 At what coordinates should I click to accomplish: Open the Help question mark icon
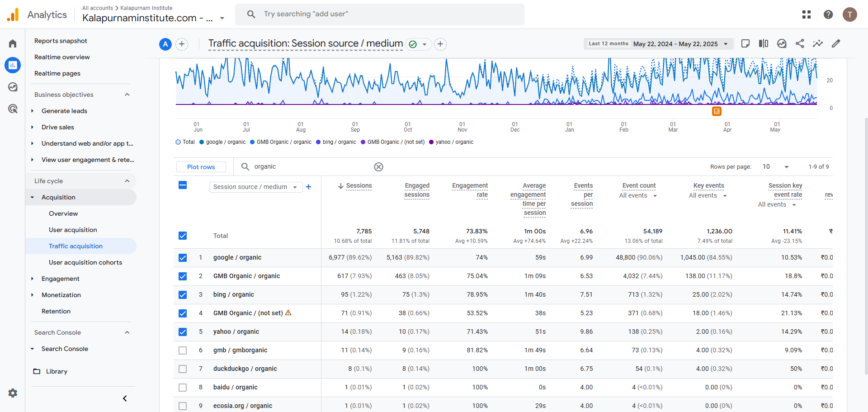pyautogui.click(x=828, y=14)
